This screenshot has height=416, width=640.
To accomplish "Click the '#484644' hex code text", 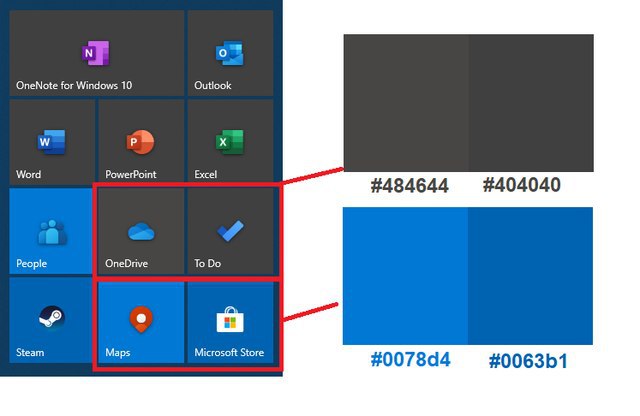I will [x=409, y=186].
